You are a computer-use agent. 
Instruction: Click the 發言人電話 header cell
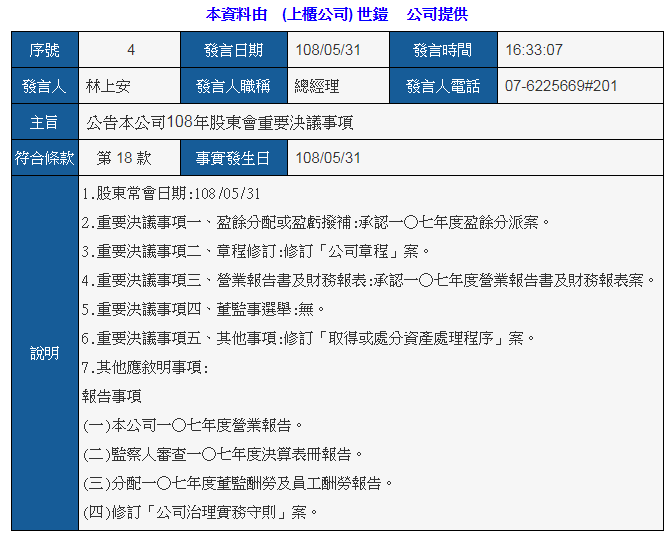tap(443, 86)
